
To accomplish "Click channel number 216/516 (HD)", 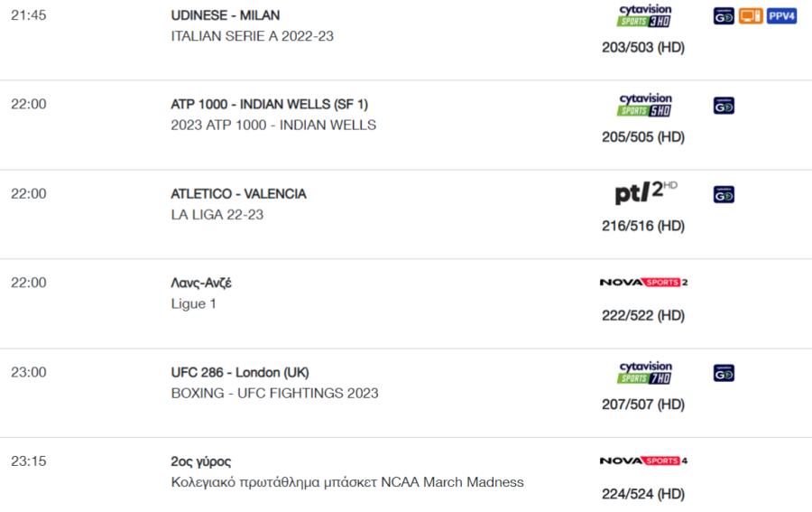I will click(x=643, y=226).
